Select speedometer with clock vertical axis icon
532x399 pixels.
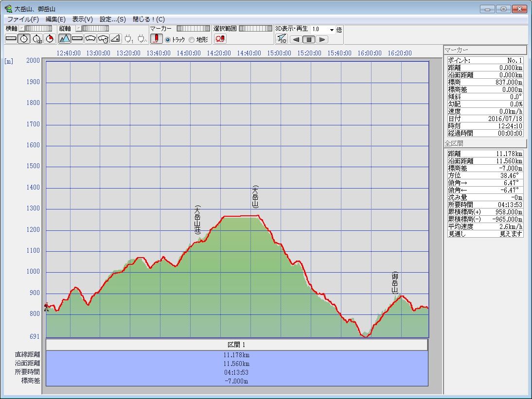click(x=103, y=39)
